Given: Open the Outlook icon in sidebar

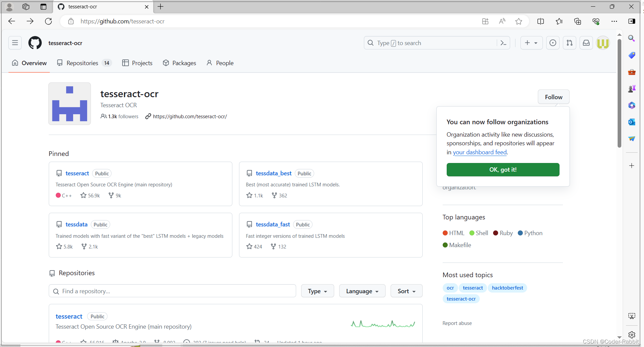Looking at the screenshot, I should (632, 122).
